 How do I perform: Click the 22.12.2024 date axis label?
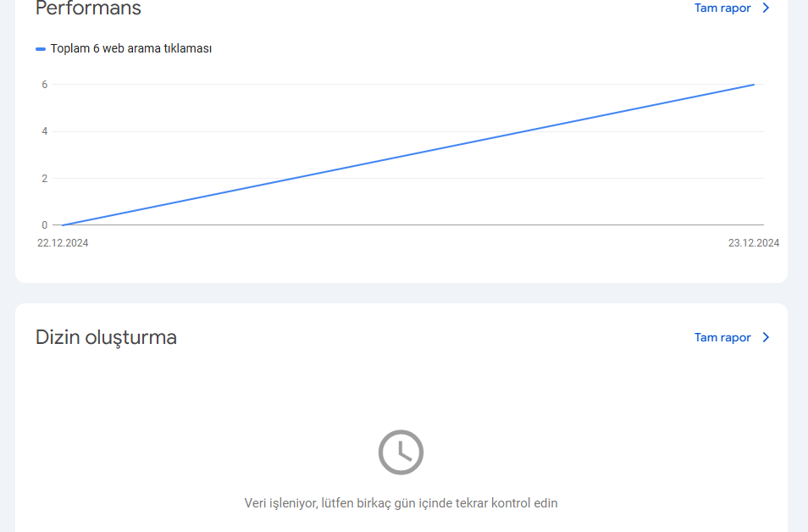(63, 243)
